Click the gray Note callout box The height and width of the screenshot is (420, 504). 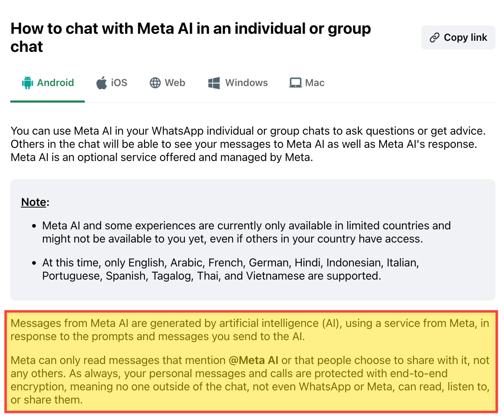(x=252, y=239)
